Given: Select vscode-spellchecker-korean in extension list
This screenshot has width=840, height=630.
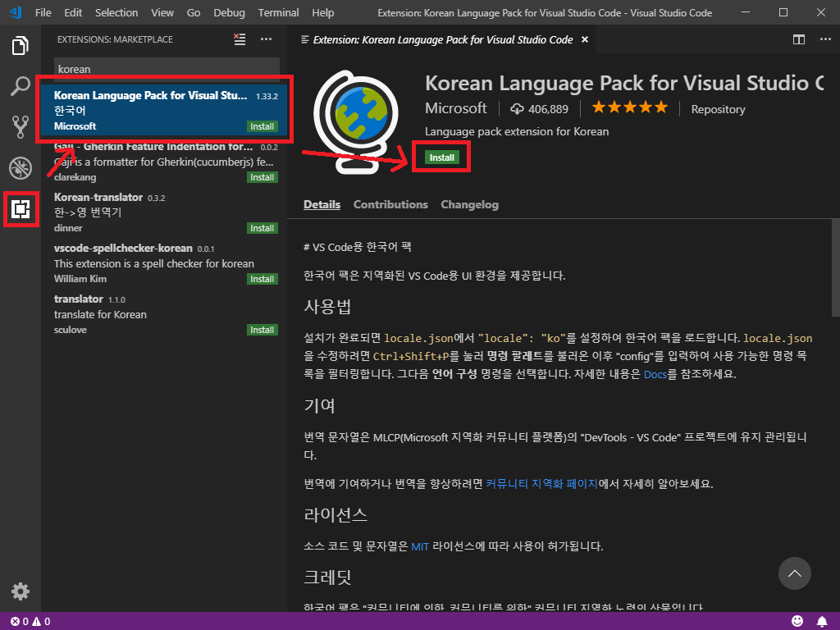Looking at the screenshot, I should 164,263.
